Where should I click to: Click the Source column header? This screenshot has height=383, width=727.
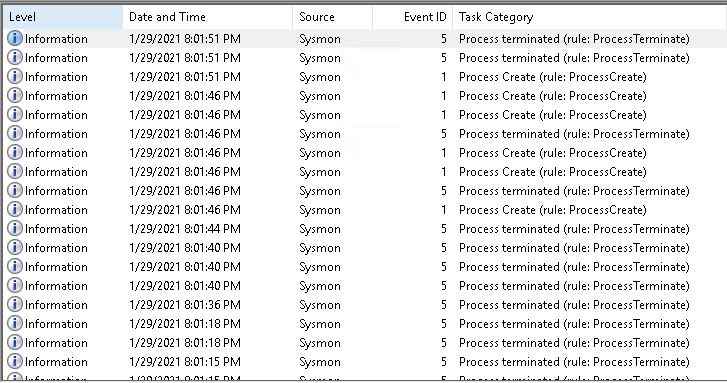[x=332, y=17]
